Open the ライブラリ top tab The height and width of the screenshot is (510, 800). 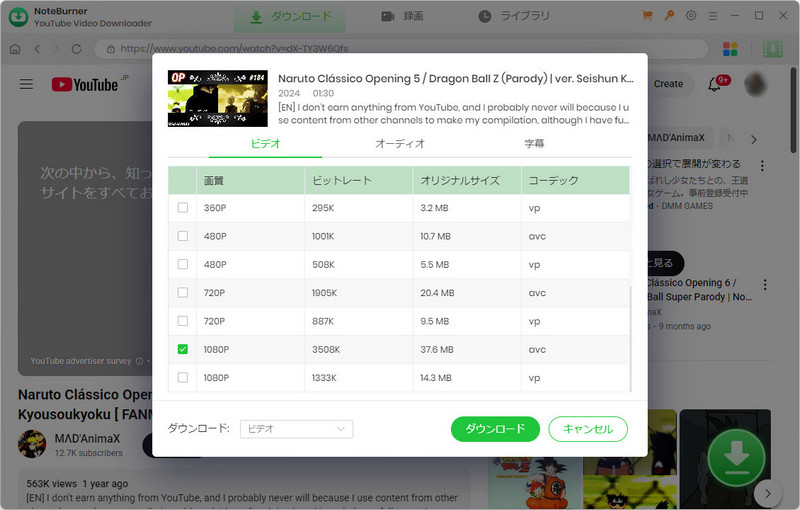coord(514,17)
